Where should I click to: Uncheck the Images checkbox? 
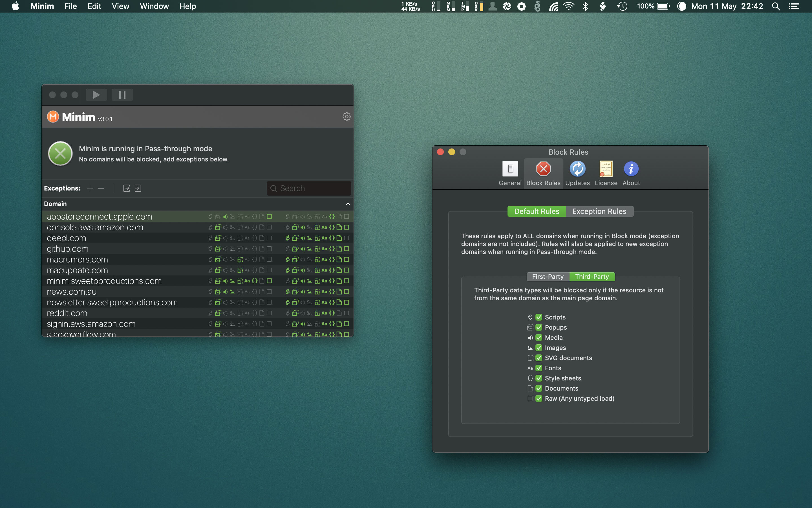pyautogui.click(x=539, y=348)
